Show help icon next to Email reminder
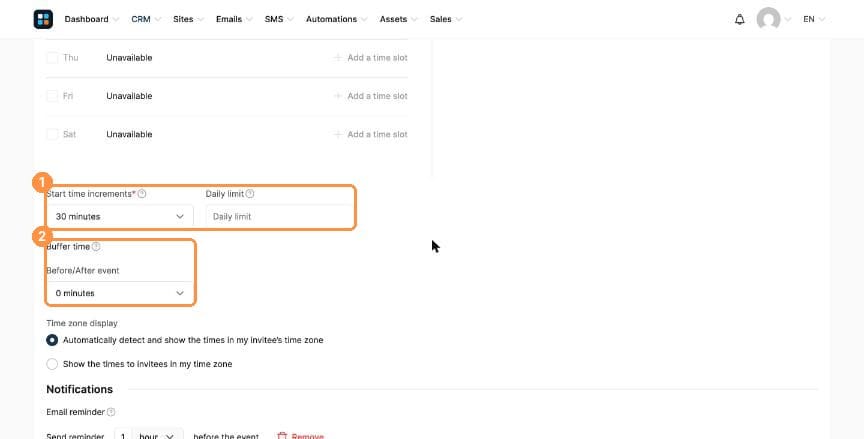Image resolution: width=864 pixels, height=439 pixels. (x=111, y=412)
